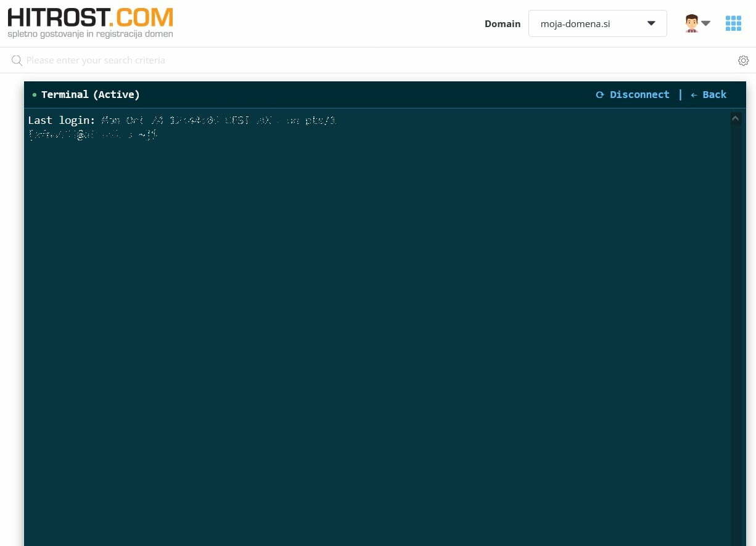This screenshot has height=546, width=756.
Task: Click the user avatar picture
Action: (x=691, y=23)
